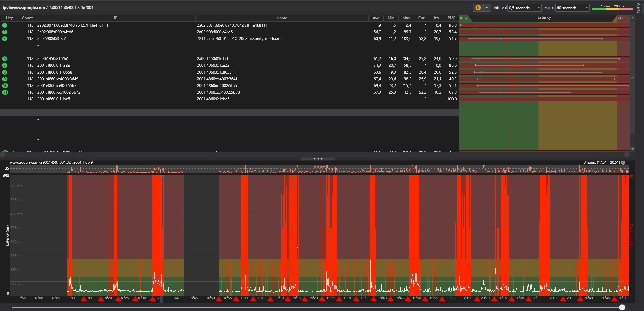Toggle the hop 6 green number icon

click(5, 59)
